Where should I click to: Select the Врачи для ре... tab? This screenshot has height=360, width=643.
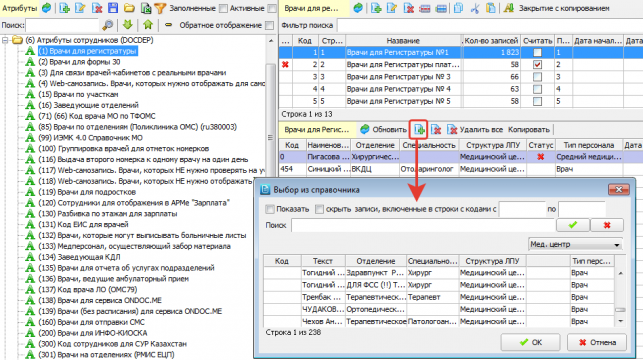(315, 8)
